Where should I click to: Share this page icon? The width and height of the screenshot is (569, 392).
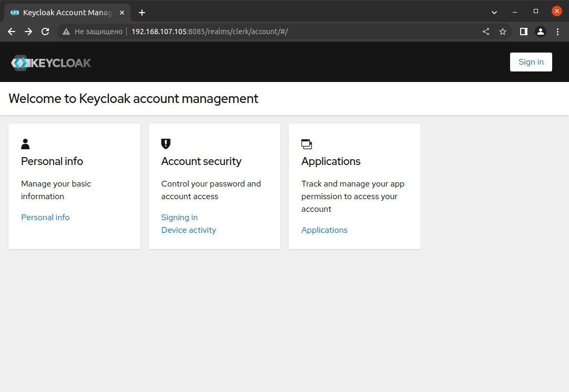point(486,32)
